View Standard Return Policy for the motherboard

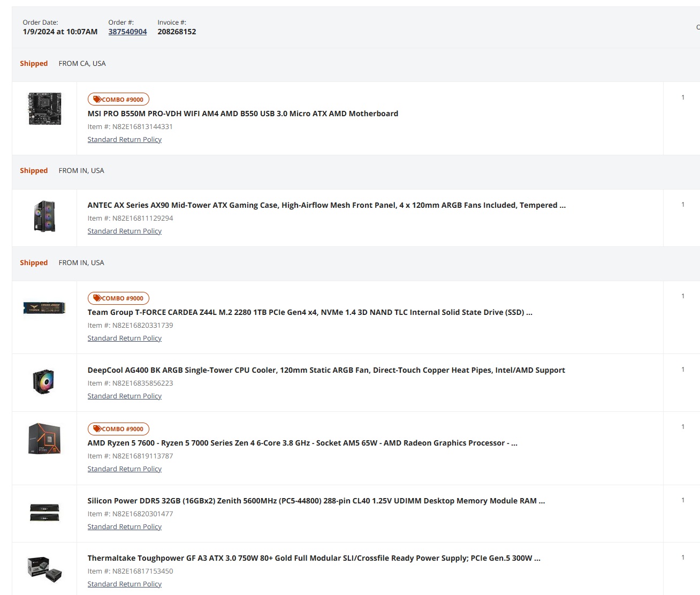pyautogui.click(x=124, y=139)
